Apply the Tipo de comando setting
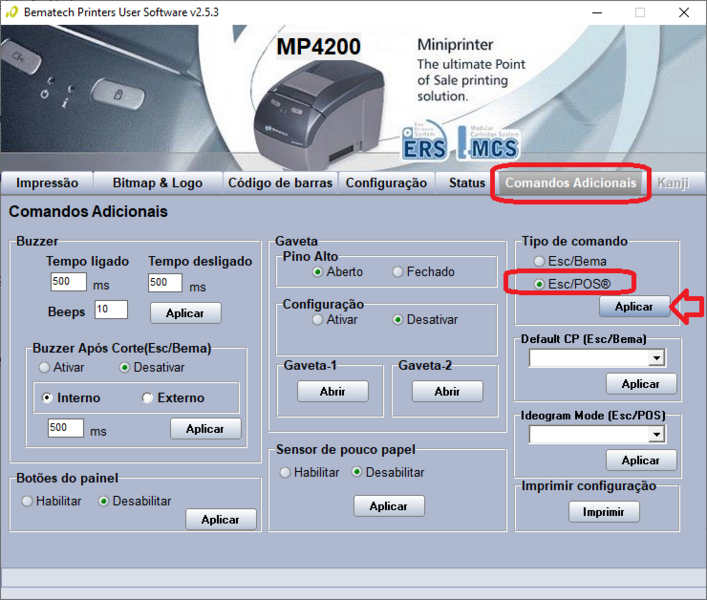Image resolution: width=707 pixels, height=600 pixels. [x=634, y=307]
